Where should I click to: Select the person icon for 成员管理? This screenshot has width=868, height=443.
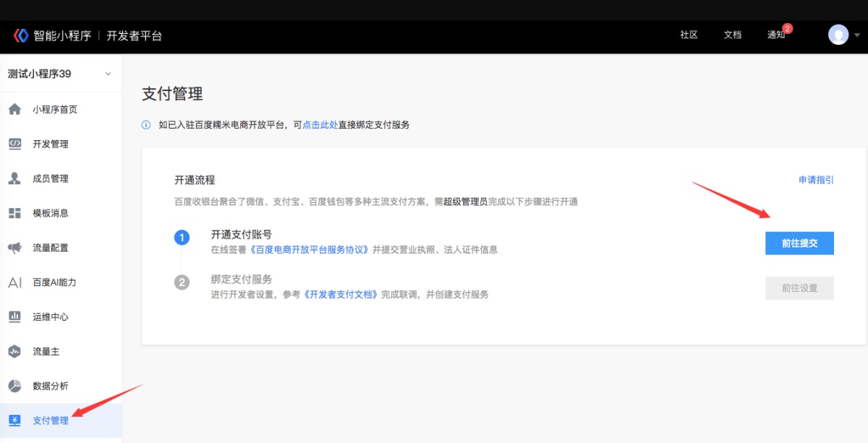(14, 179)
